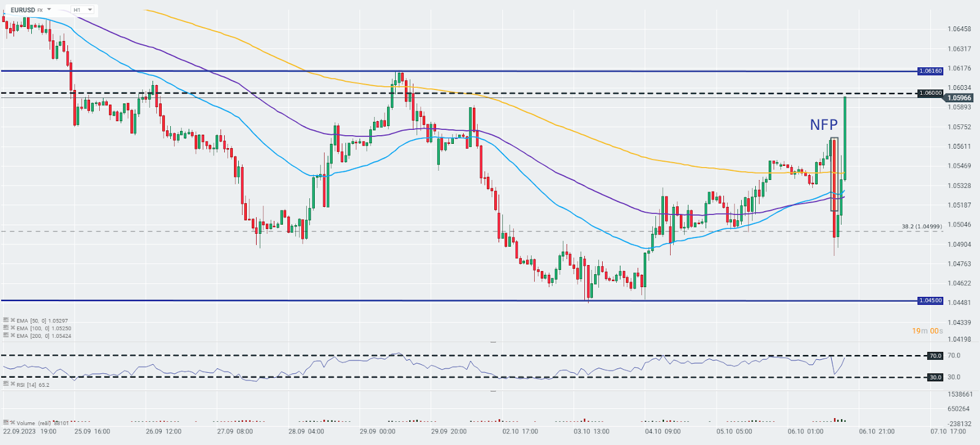
Task: Click the 1.05328 price axis value
Action: point(959,186)
